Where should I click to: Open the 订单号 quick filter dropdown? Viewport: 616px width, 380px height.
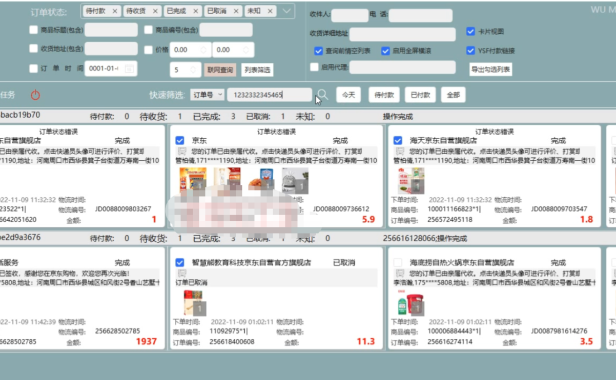coord(207,95)
